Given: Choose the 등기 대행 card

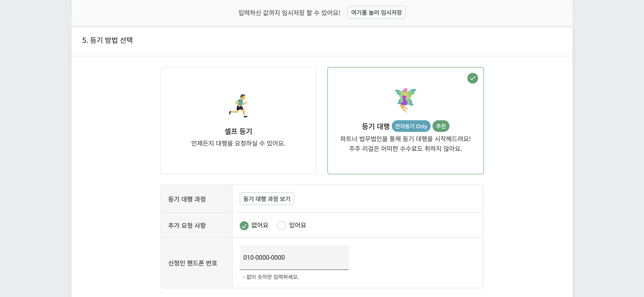Looking at the screenshot, I should point(405,121).
